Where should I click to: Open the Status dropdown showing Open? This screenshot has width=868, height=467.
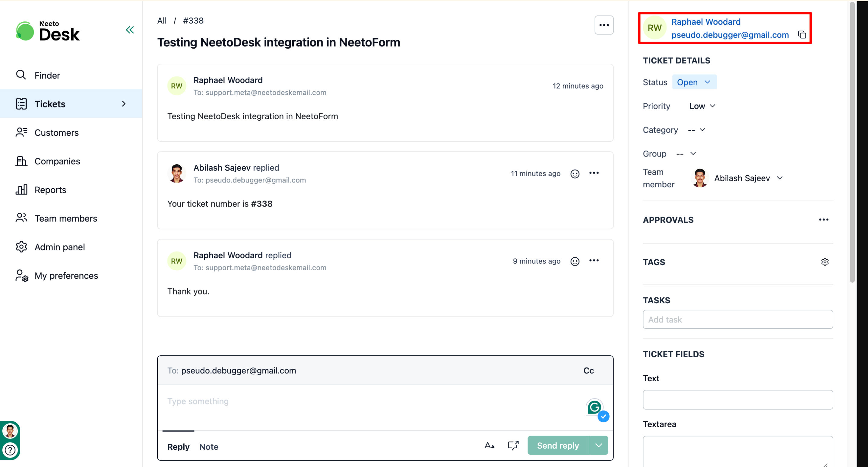694,82
